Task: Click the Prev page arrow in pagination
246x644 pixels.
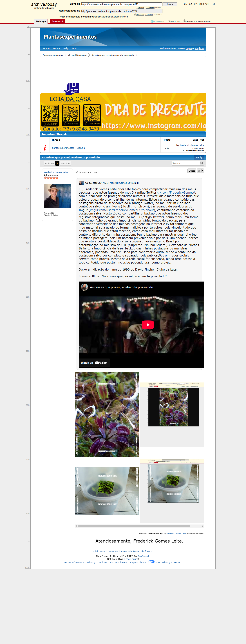Action: click(50, 163)
